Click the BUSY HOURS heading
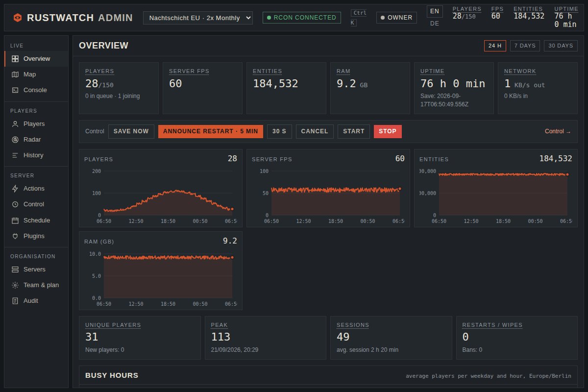 pyautogui.click(x=112, y=375)
